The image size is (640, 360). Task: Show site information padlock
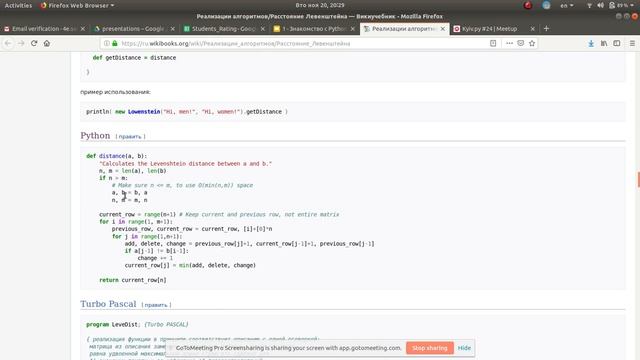coord(115,43)
